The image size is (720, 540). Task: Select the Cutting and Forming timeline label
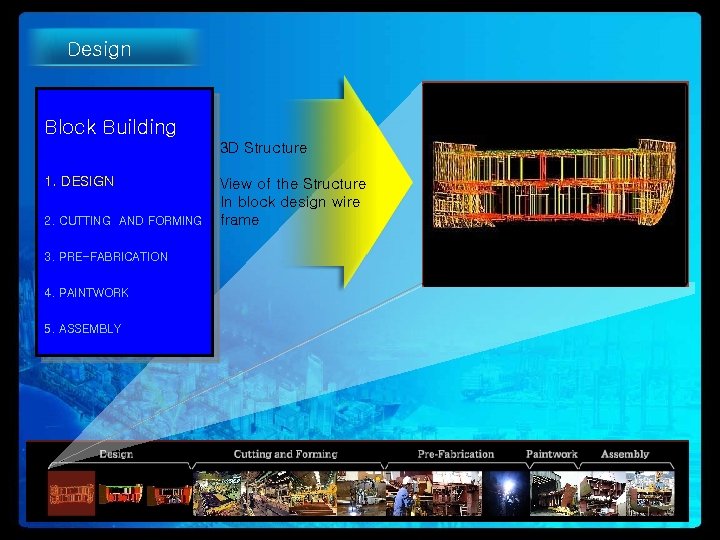click(286, 454)
